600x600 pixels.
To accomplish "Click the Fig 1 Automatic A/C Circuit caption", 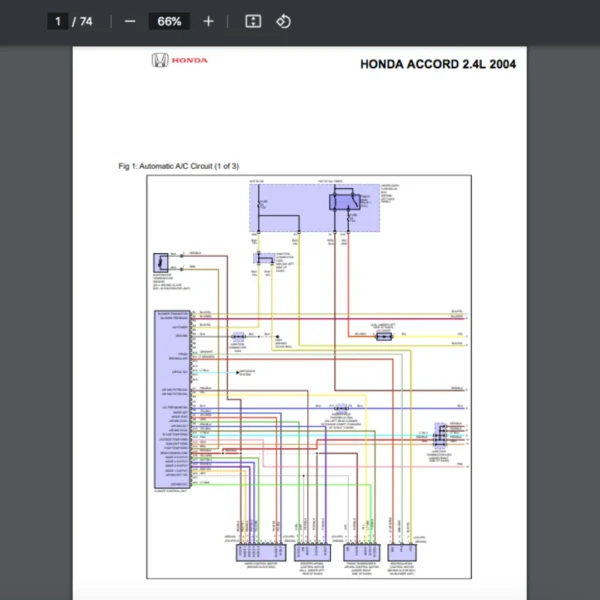I will 178,166.
